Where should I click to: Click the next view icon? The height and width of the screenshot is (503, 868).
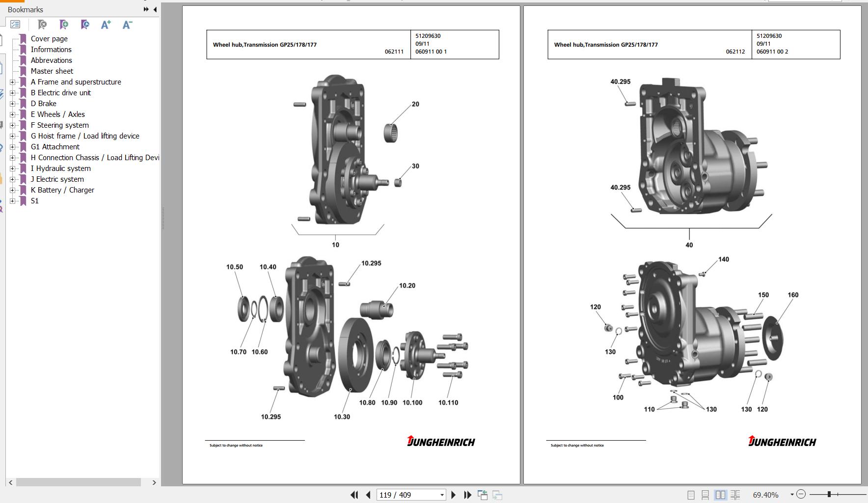tap(497, 495)
